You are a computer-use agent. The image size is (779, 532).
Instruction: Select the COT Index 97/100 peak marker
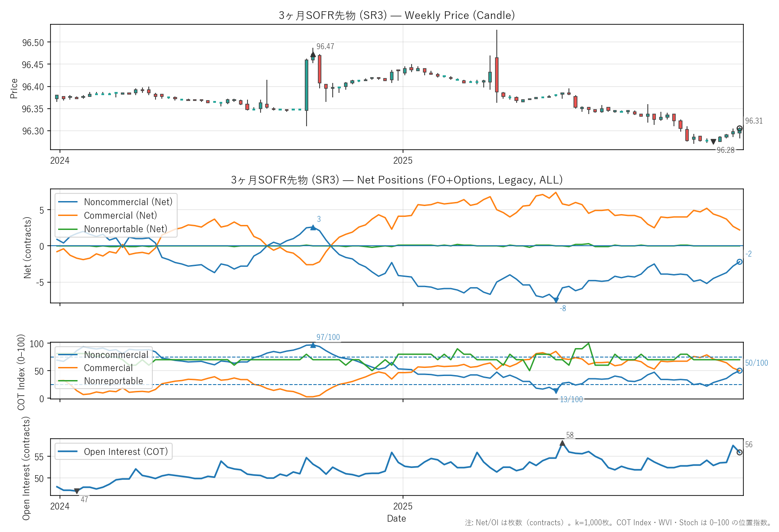tap(313, 345)
